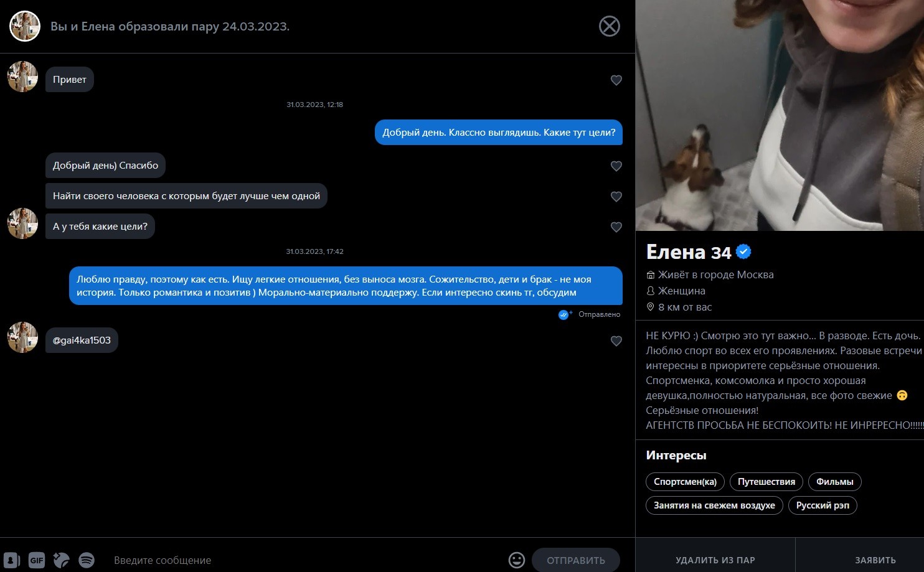Click the header avatar of Елена
Image resolution: width=924 pixels, height=572 pixels.
tap(25, 26)
